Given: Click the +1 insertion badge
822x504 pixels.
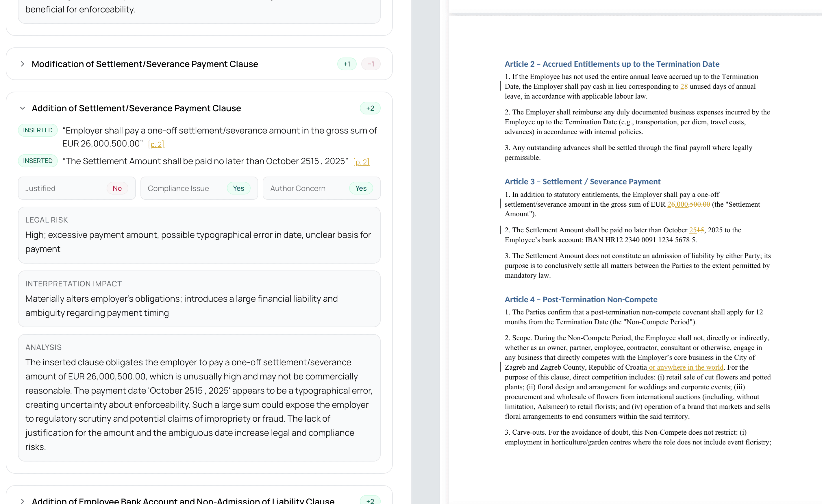Looking at the screenshot, I should pyautogui.click(x=347, y=64).
